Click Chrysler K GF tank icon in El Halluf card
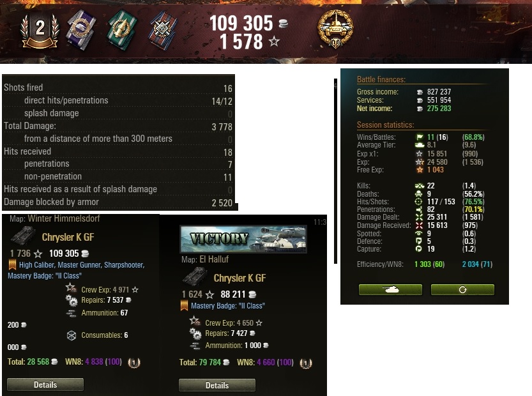Viewport: 532px width, 396px height. 194,276
